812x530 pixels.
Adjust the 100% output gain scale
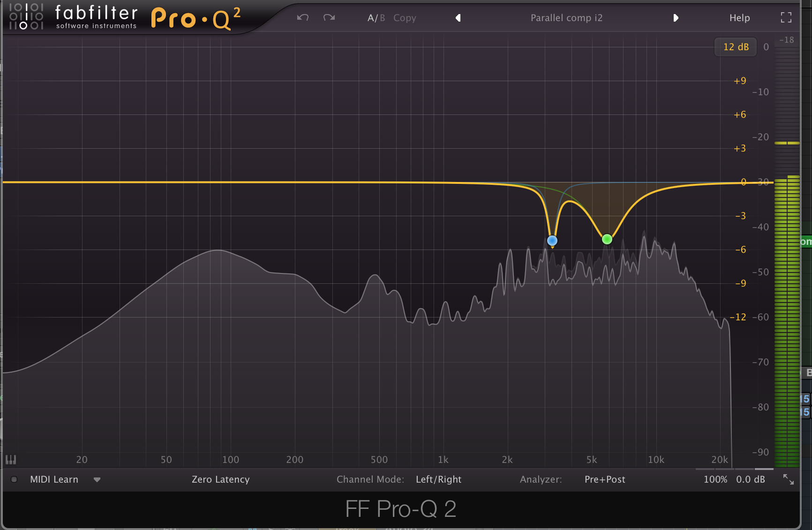(715, 479)
